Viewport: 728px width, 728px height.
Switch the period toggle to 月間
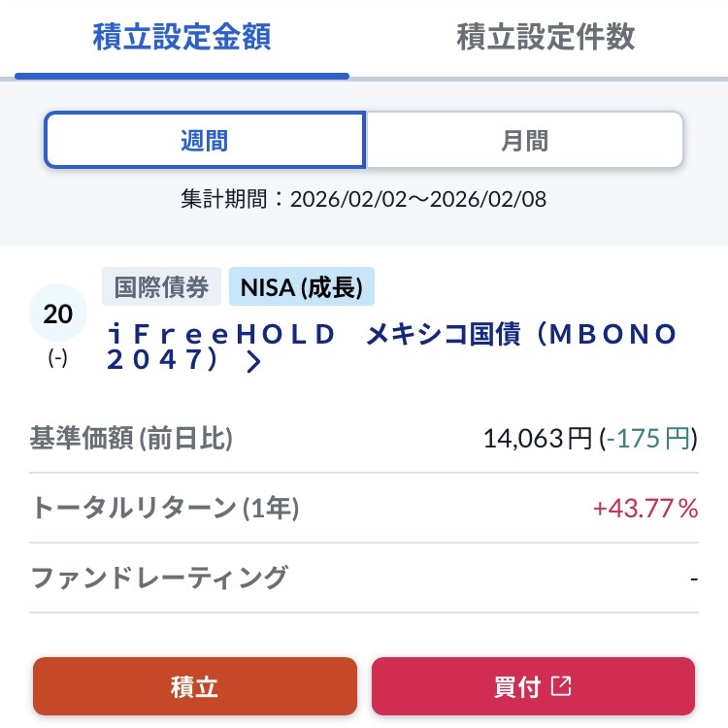coord(524,141)
